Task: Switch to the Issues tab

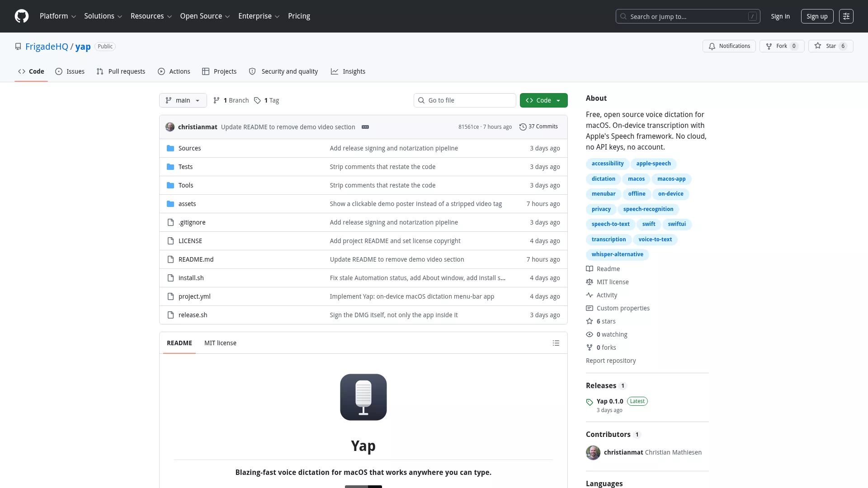Action: point(70,71)
